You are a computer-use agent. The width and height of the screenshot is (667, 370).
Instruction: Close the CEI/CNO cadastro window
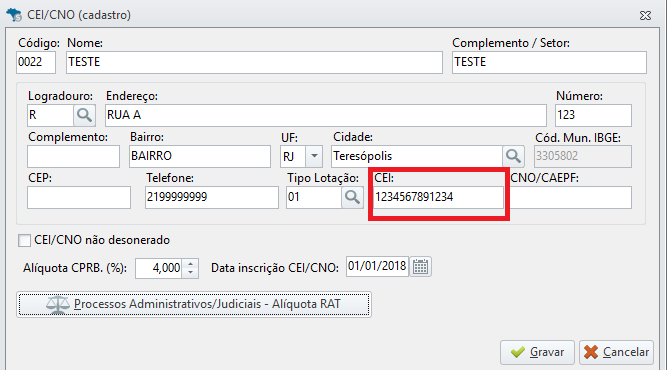[x=645, y=16]
